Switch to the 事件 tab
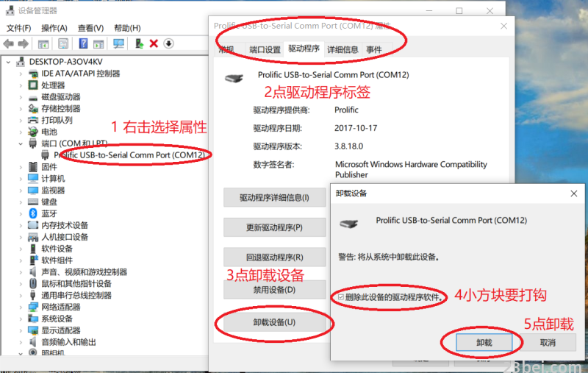588x373 pixels. tap(374, 49)
